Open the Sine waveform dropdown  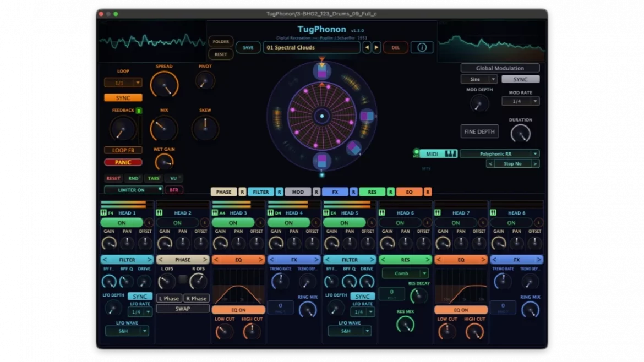click(x=479, y=79)
